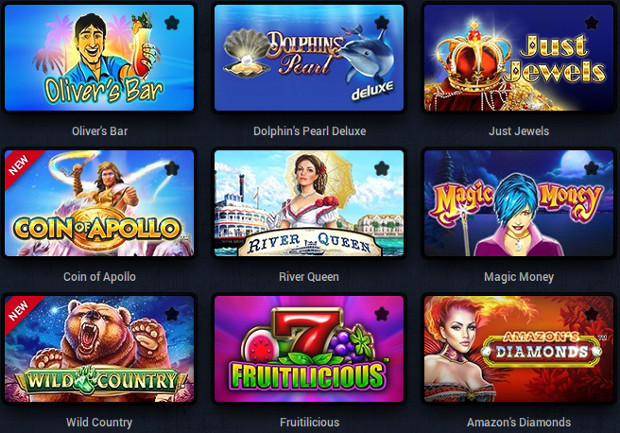The image size is (620, 433).
Task: Toggle the River Queen favorite star
Action: [x=382, y=168]
